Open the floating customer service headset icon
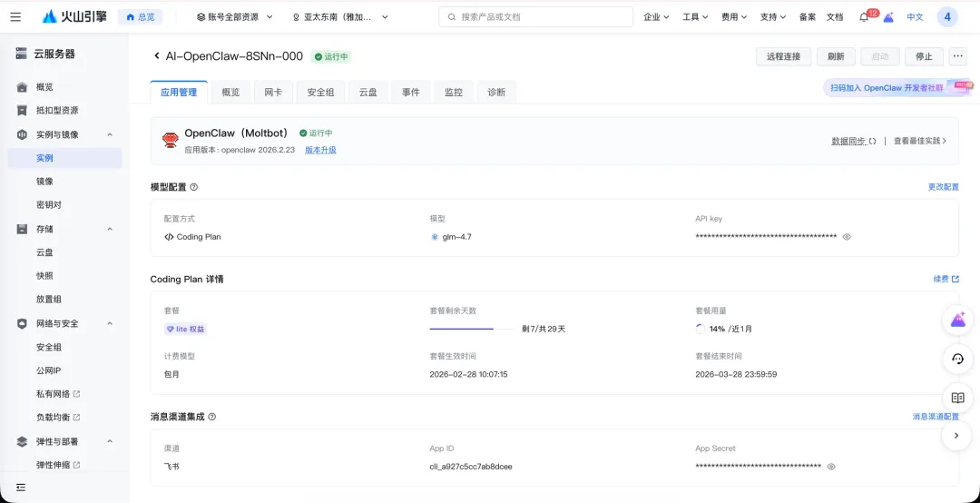The image size is (980, 503). (x=957, y=360)
